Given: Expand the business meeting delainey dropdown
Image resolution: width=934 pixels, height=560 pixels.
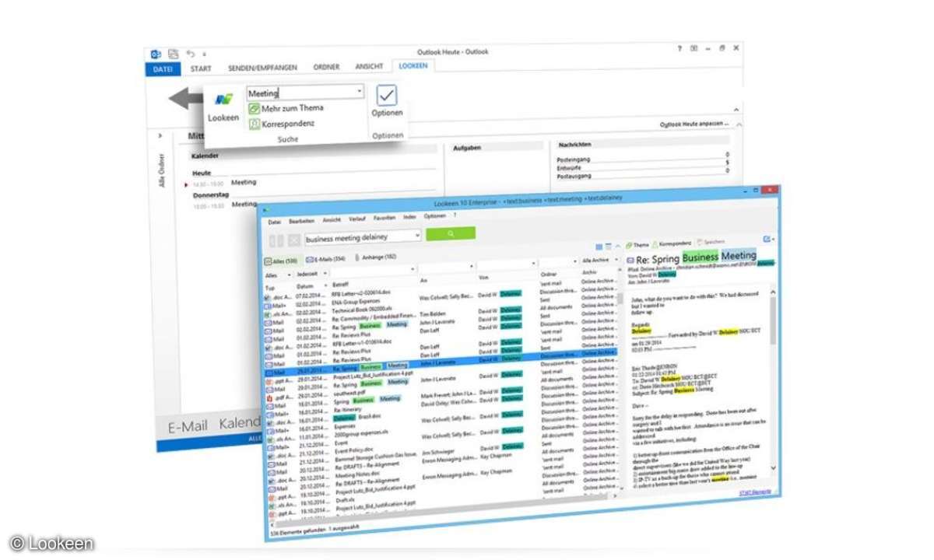Looking at the screenshot, I should (418, 234).
